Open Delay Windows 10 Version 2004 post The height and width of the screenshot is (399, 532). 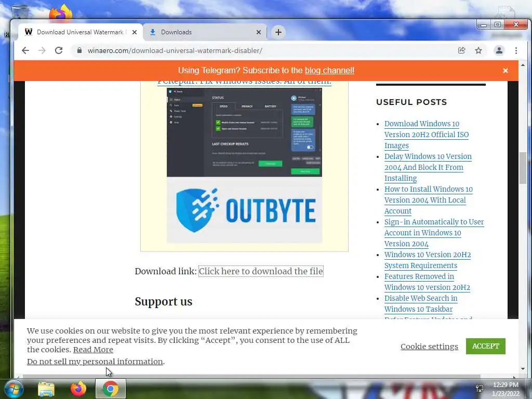[x=428, y=167]
